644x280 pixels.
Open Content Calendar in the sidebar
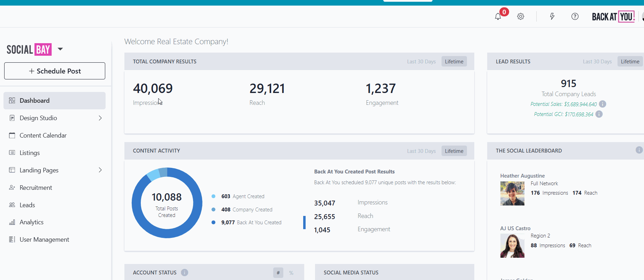[x=43, y=135]
